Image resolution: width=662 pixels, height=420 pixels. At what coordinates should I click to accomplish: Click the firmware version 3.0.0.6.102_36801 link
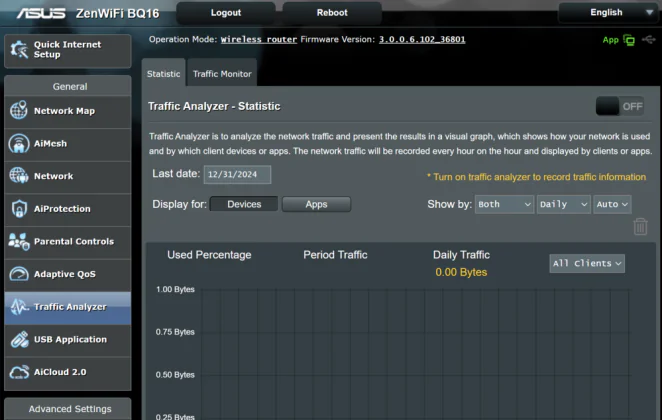tap(422, 39)
